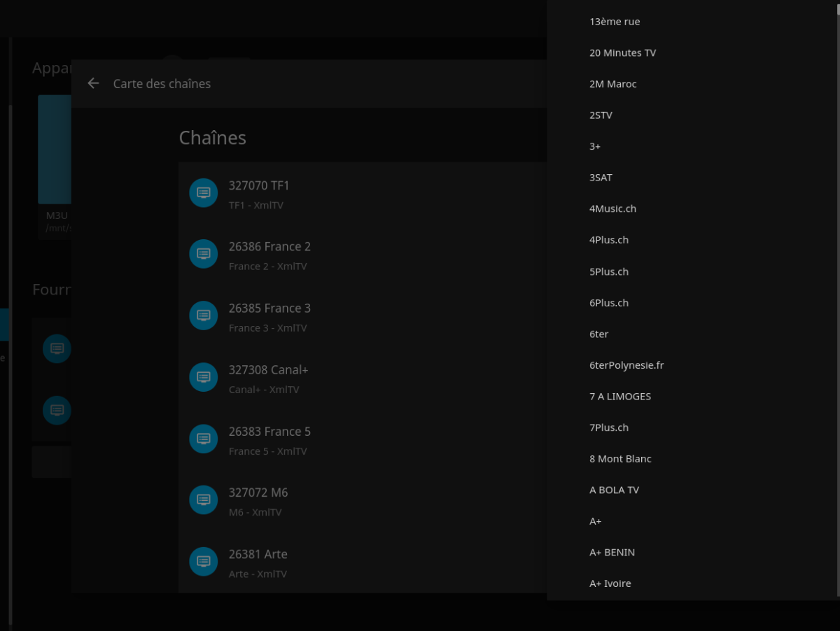Click the channel icon for 26383 France 5
Image resolution: width=840 pixels, height=631 pixels.
pos(204,439)
